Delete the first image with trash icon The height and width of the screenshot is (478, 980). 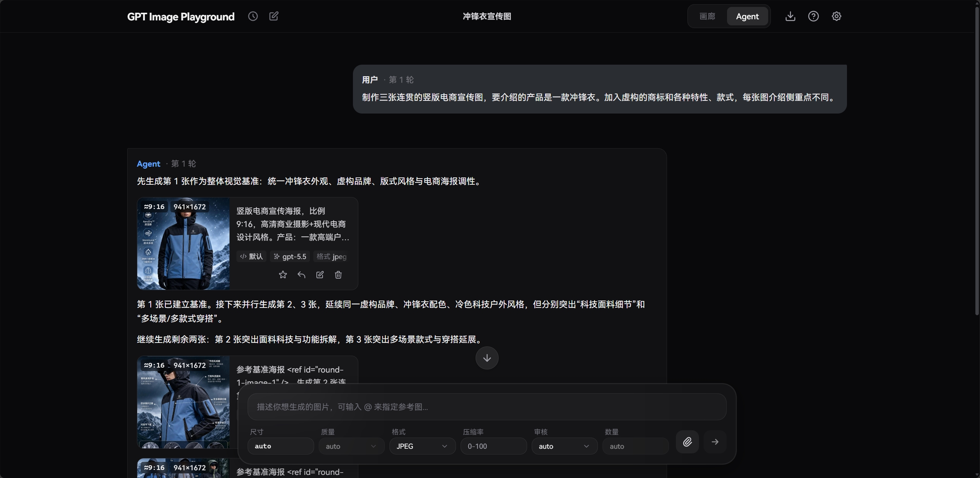click(338, 274)
